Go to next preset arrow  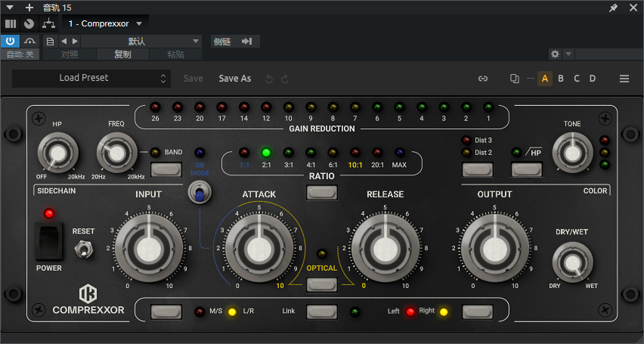[x=75, y=41]
